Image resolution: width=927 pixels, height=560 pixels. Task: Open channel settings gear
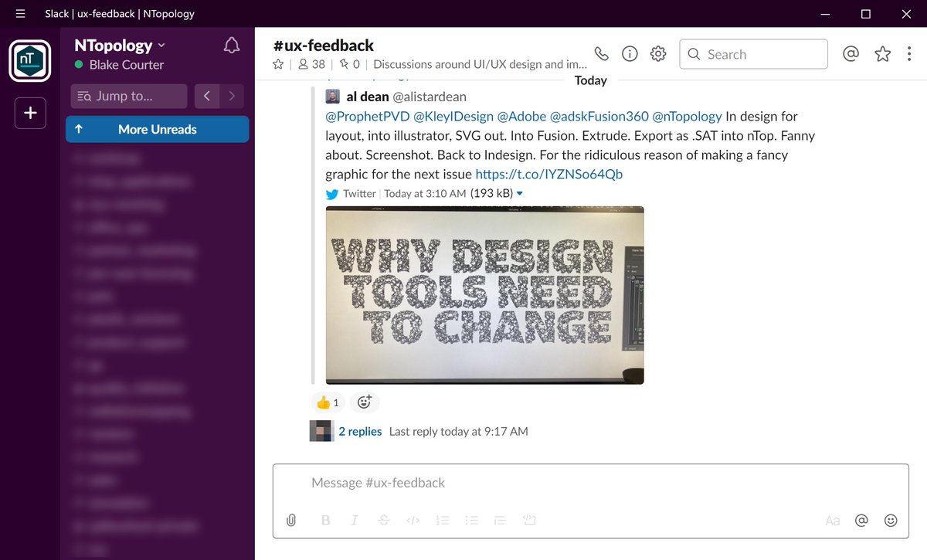[658, 54]
